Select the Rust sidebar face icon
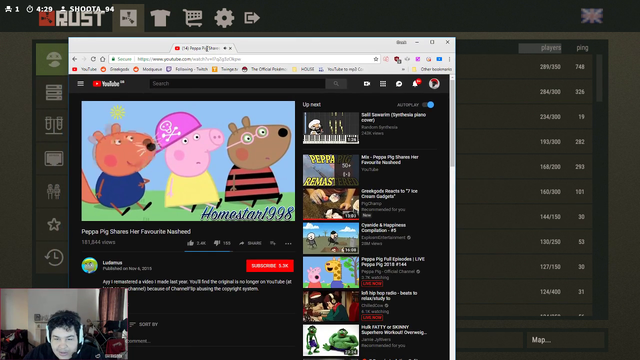Screen dimensions: 640x360 click(x=53, y=60)
